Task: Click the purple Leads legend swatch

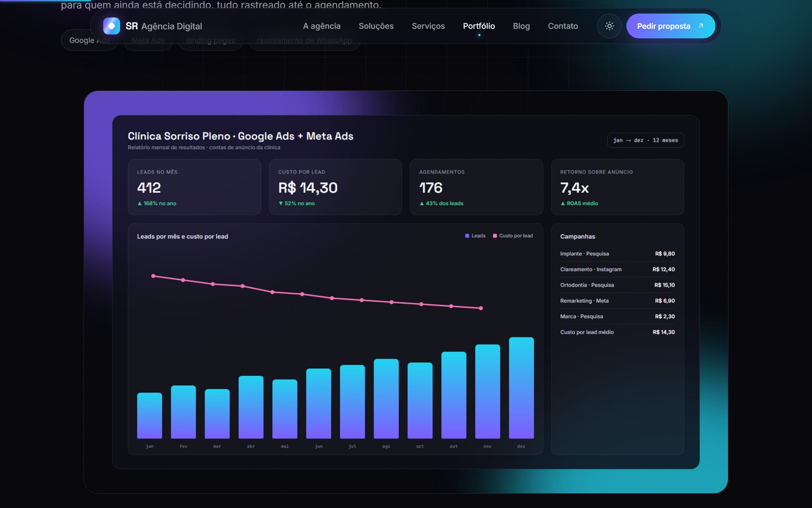Action: (x=467, y=236)
